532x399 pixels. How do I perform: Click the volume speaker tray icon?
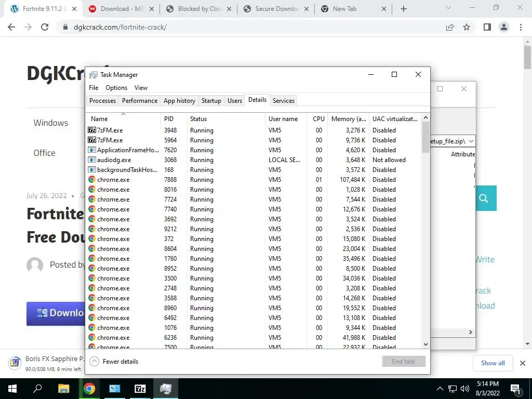tap(465, 389)
